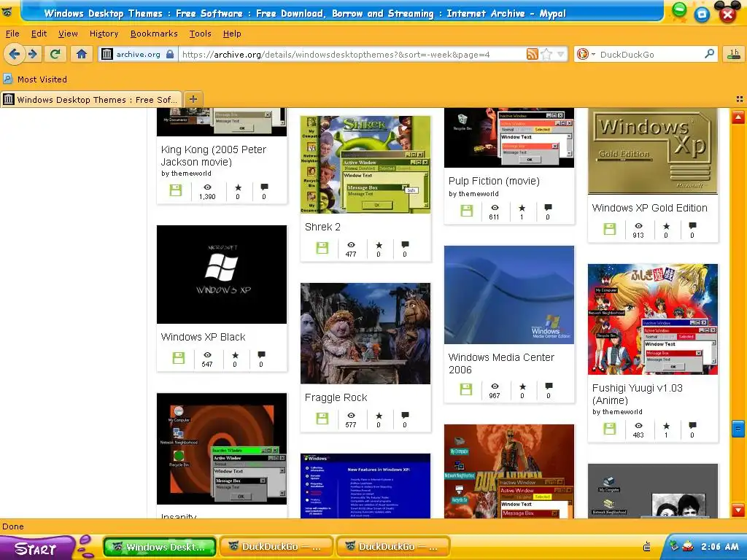The height and width of the screenshot is (560, 747).
Task: Open Fushigi Yuugi v1.03 (Anime) title link
Action: 637,394
